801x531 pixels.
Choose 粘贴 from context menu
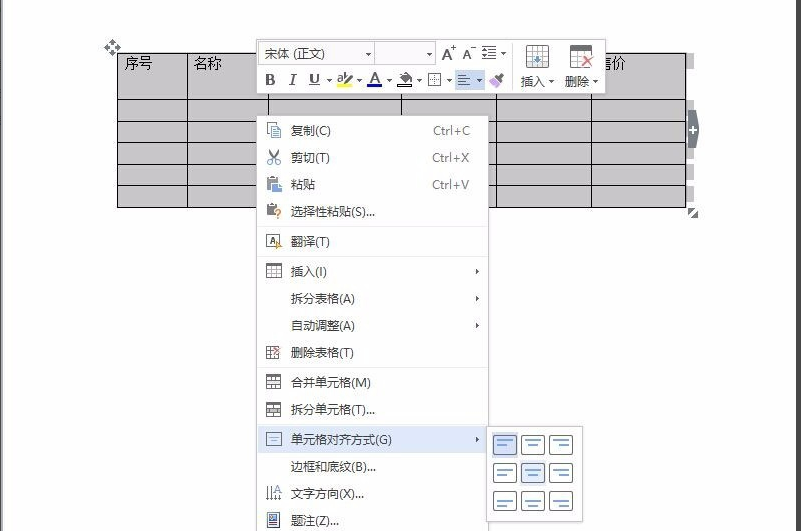pos(373,184)
